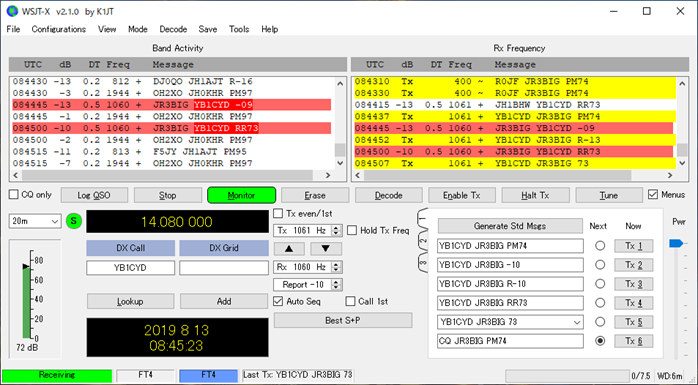This screenshot has width=698, height=385.
Task: Send Tx 3 message now
Action: coord(633,284)
